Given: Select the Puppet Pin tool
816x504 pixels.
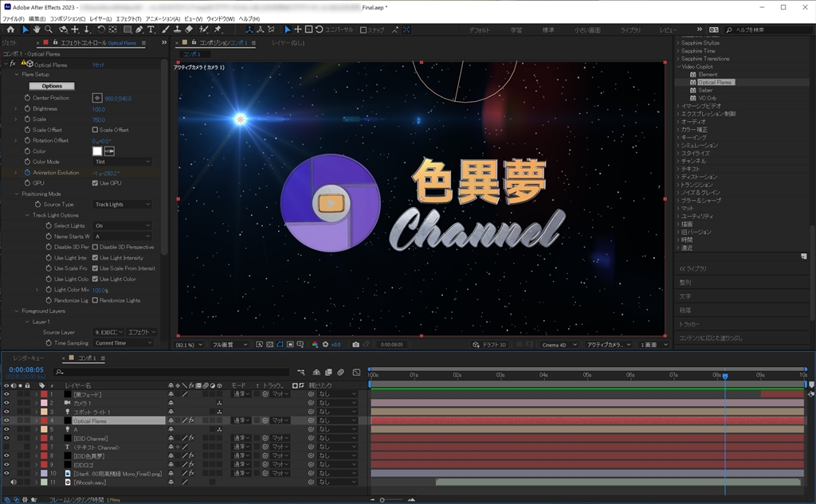Looking at the screenshot, I should pos(218,29).
